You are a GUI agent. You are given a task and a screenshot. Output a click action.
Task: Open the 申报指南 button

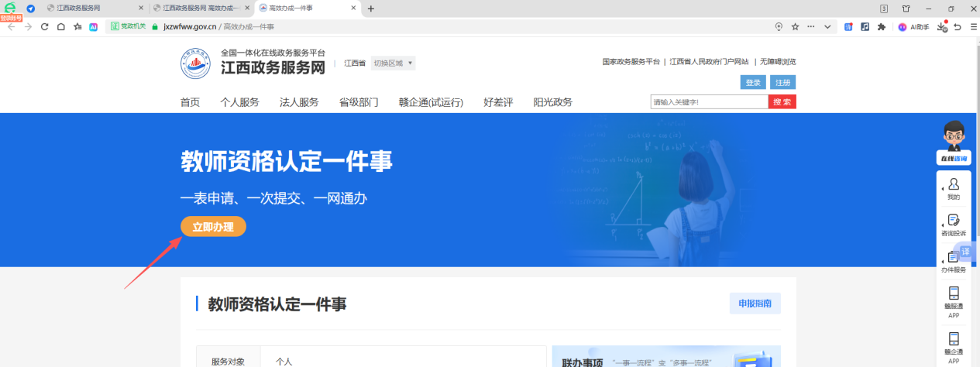[755, 304]
